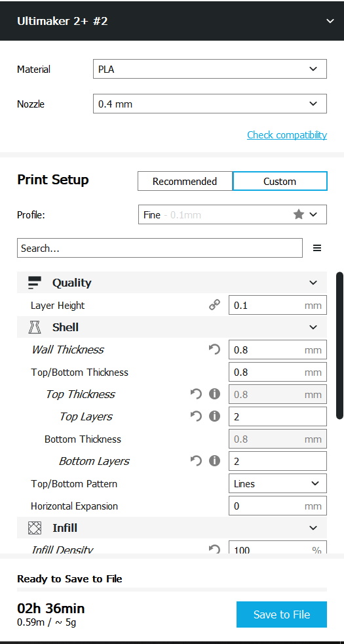The image size is (344, 644).
Task: Revert the Top Thickness setting value
Action: point(196,394)
